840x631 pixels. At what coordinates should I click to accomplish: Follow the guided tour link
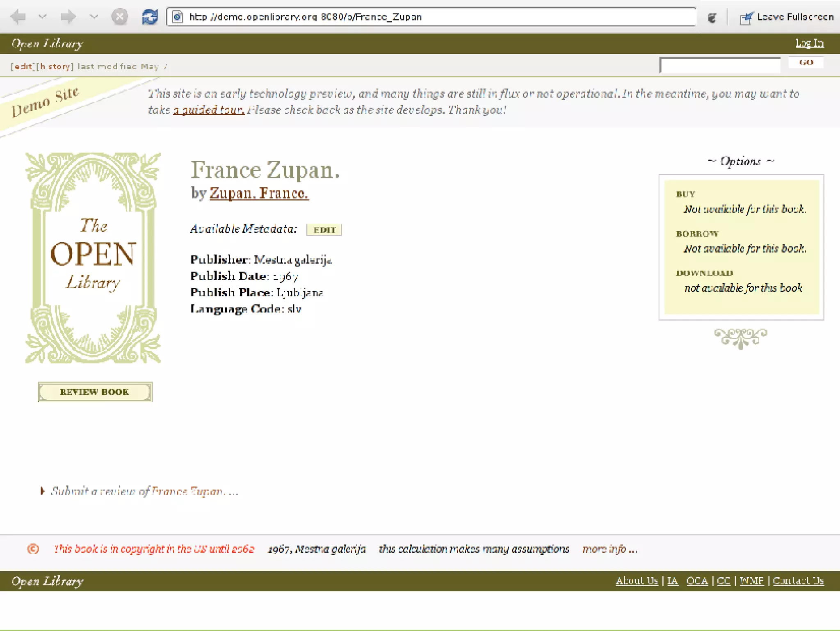tap(209, 110)
